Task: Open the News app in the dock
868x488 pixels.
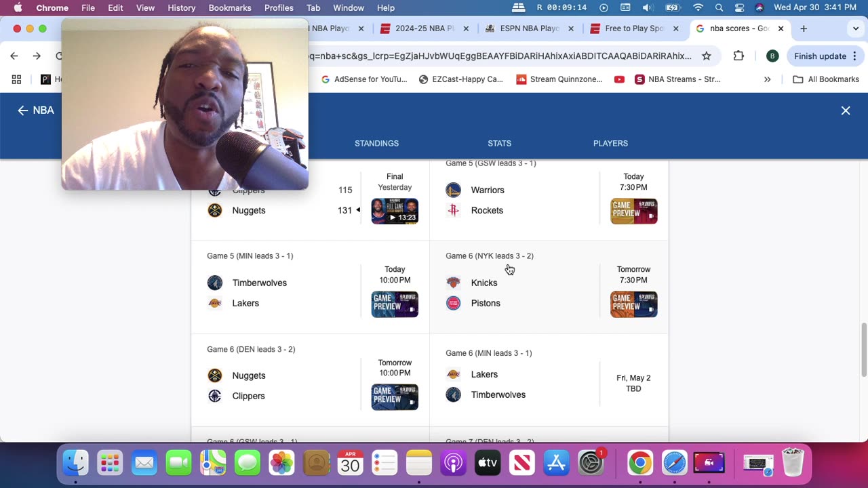Action: pos(522,463)
